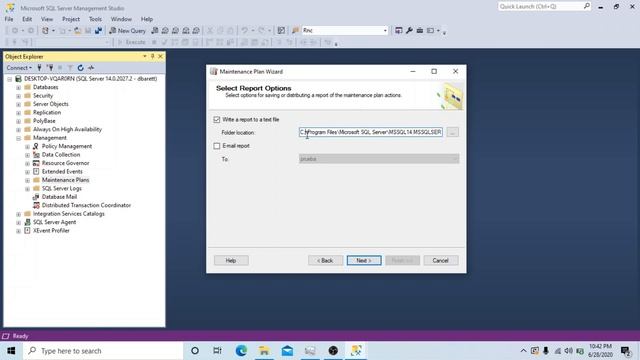Click the Help button in wizard
This screenshot has width=640, height=360.
pos(231,260)
